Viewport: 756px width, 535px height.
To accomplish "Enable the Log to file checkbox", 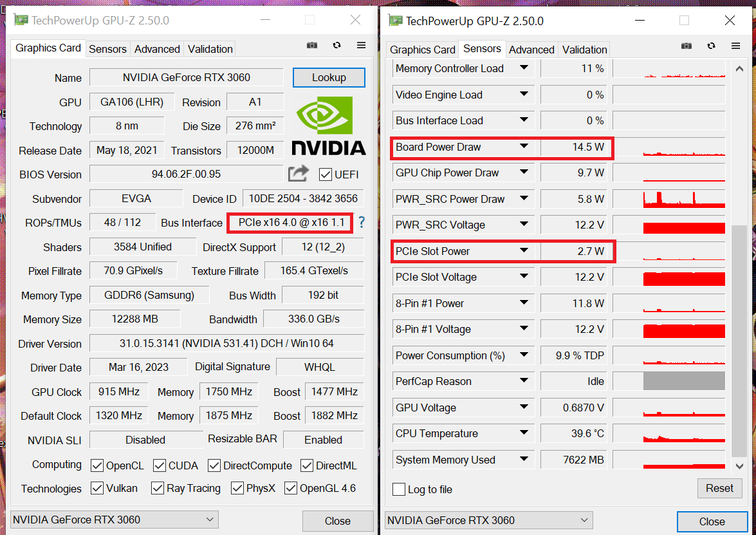I will [399, 489].
